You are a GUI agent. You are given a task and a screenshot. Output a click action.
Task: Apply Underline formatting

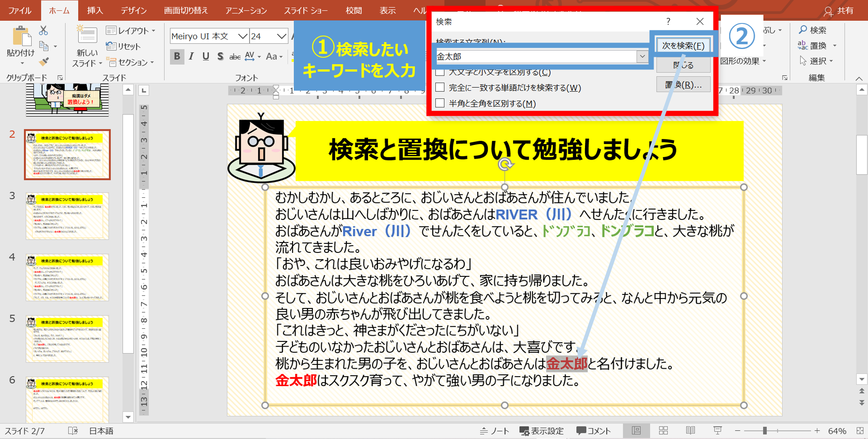pyautogui.click(x=206, y=56)
